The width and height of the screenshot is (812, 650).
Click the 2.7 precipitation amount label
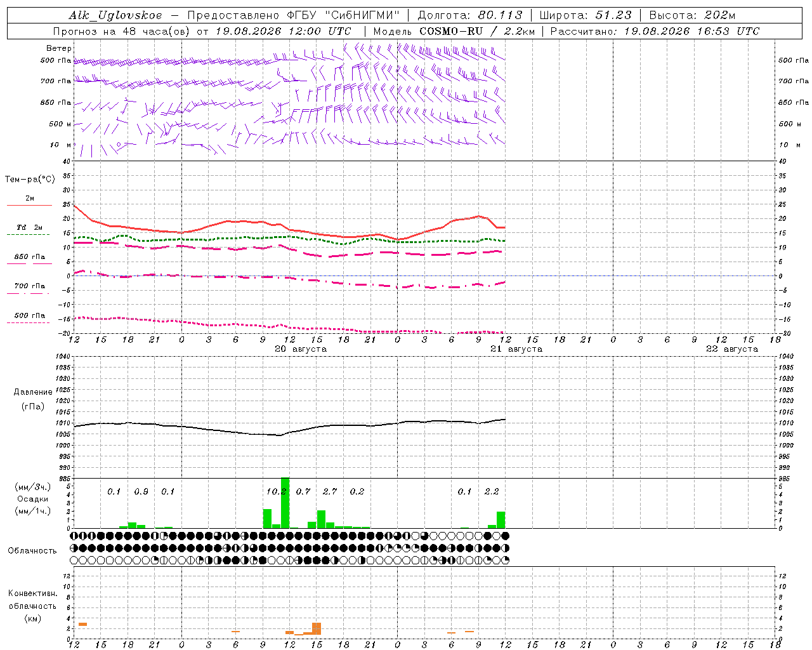[330, 491]
